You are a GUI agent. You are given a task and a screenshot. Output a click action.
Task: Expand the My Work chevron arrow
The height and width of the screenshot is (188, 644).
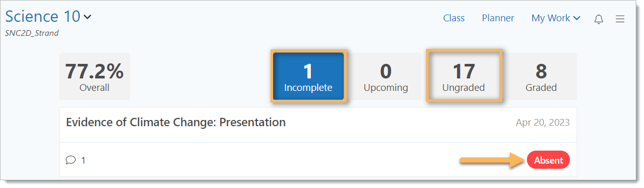[577, 18]
